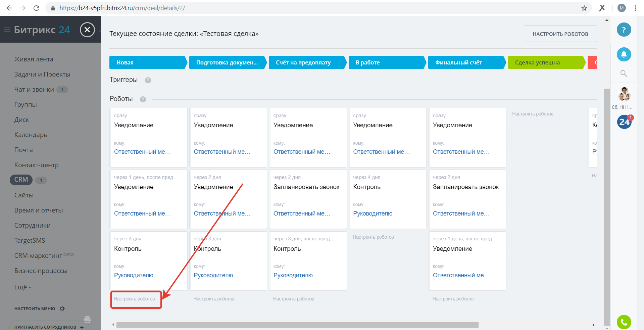Click help icon beside Роботы

coord(143,99)
